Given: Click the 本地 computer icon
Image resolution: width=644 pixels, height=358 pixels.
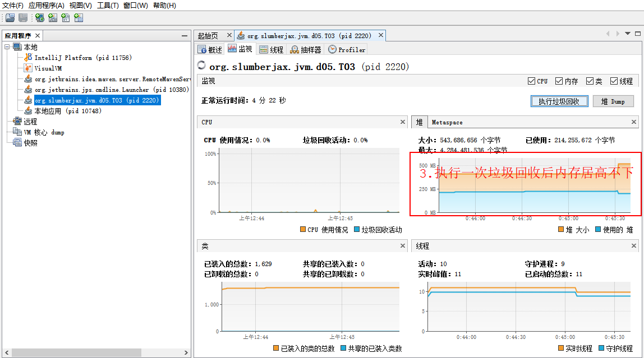Looking at the screenshot, I should pyautogui.click(x=17, y=47).
